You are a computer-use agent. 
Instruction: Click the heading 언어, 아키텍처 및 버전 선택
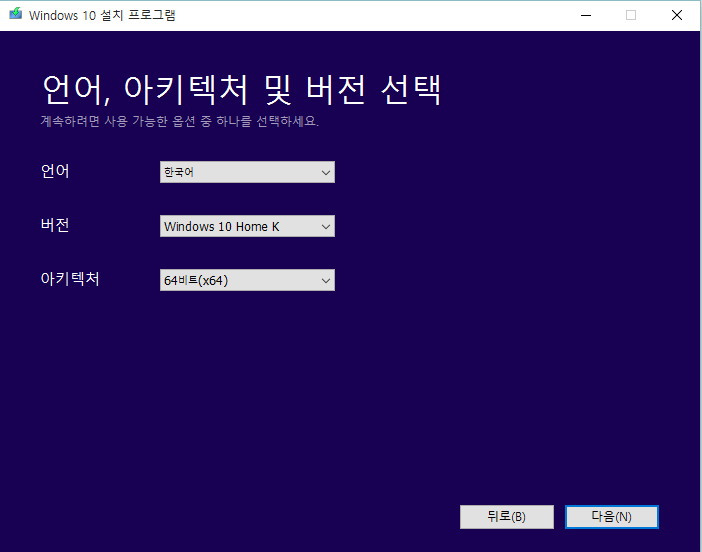point(242,90)
